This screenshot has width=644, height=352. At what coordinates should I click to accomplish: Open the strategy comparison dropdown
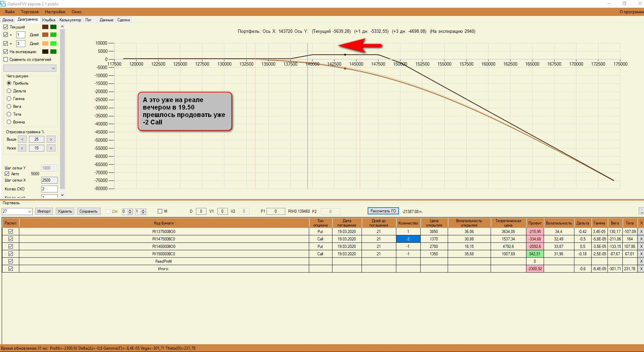click(x=30, y=68)
